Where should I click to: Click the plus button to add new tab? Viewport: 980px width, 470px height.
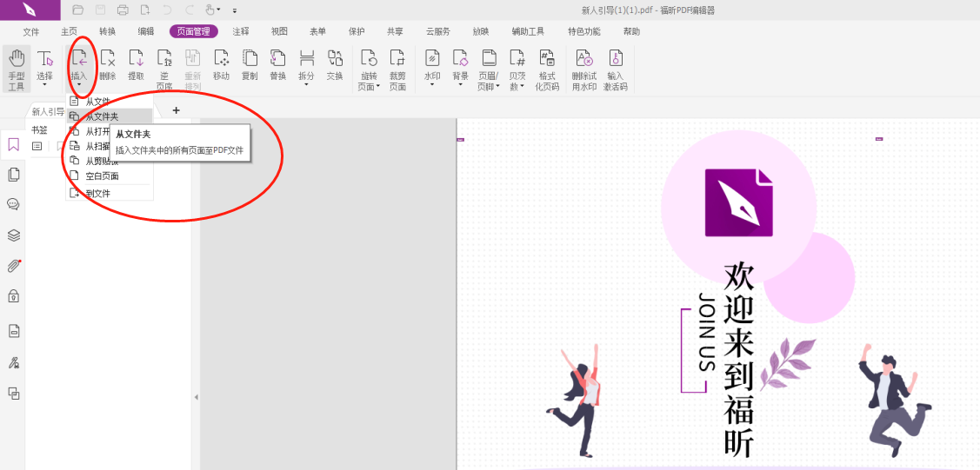pyautogui.click(x=176, y=110)
